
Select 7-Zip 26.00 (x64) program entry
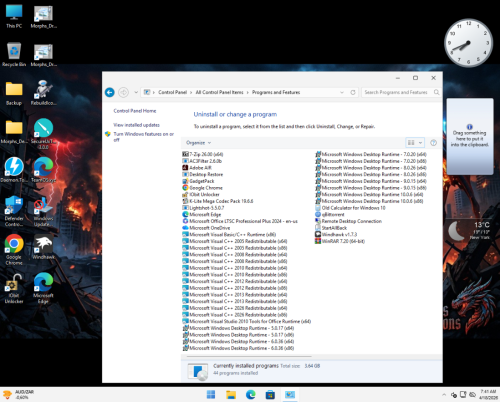(x=203, y=154)
